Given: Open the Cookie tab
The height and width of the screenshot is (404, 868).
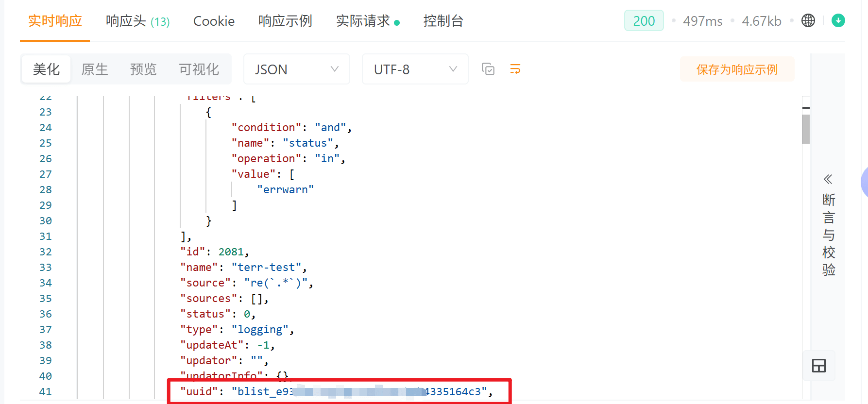Looking at the screenshot, I should pos(214,21).
